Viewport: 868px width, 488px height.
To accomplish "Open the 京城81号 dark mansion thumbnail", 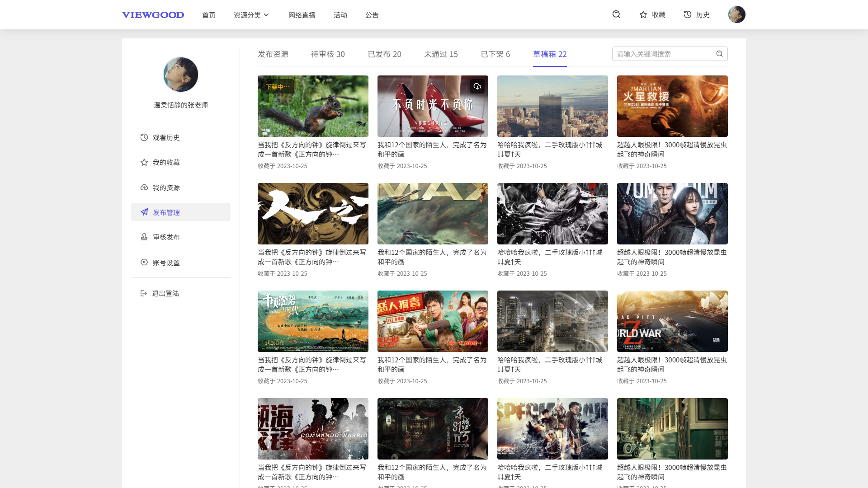I will (433, 429).
